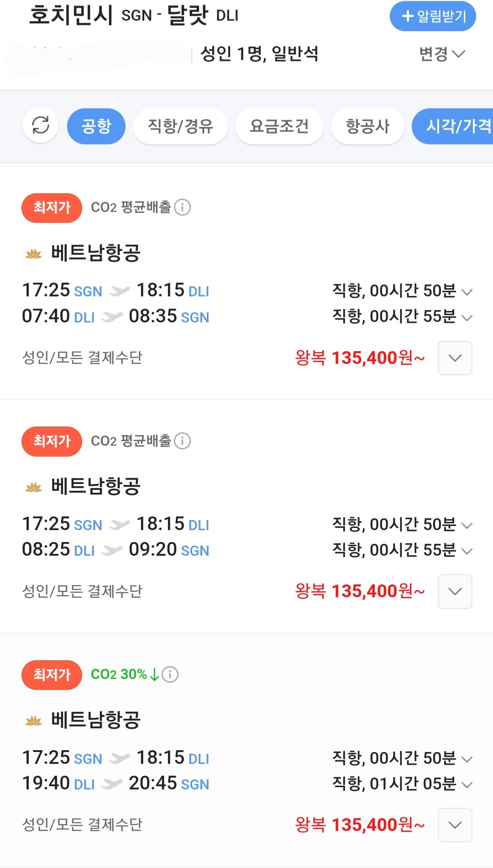Select the 요금조건 fare condition filter

coord(279,126)
